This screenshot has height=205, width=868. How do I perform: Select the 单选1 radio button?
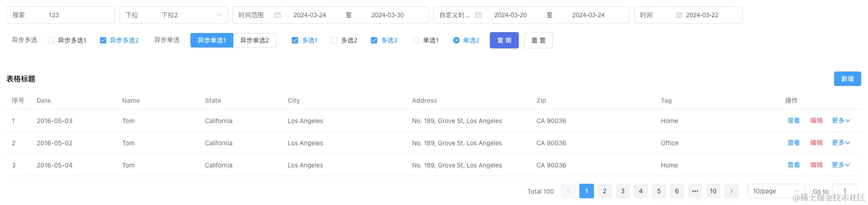point(416,40)
